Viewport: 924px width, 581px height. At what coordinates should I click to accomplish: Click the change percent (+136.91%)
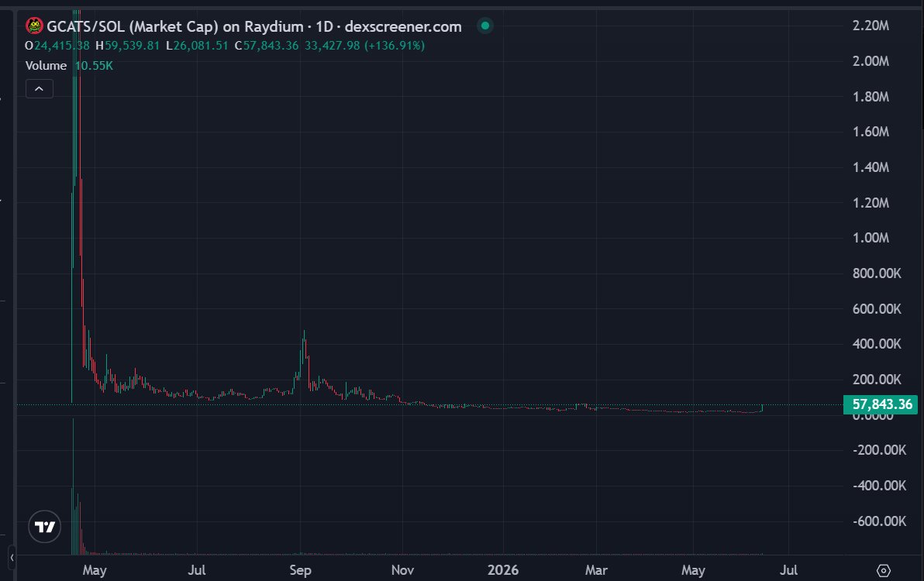coord(395,46)
